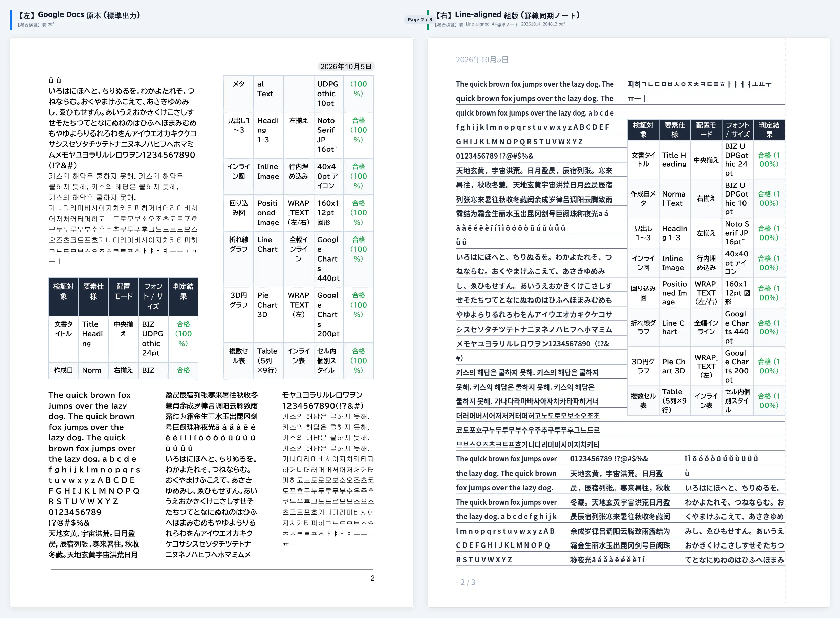Click the "Pie Chart 3D" cell on the left page
Image resolution: width=840 pixels, height=618 pixels.
[268, 314]
